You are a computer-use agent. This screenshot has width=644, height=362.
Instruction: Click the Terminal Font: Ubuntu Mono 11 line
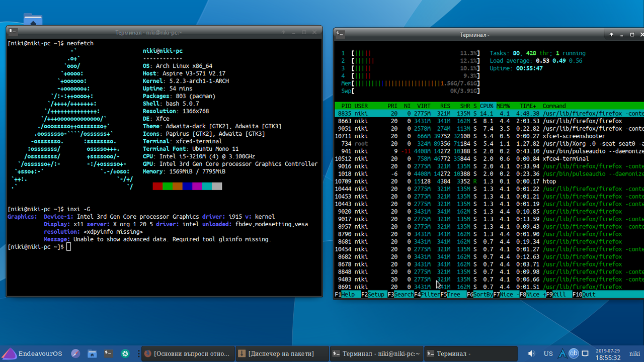191,149
